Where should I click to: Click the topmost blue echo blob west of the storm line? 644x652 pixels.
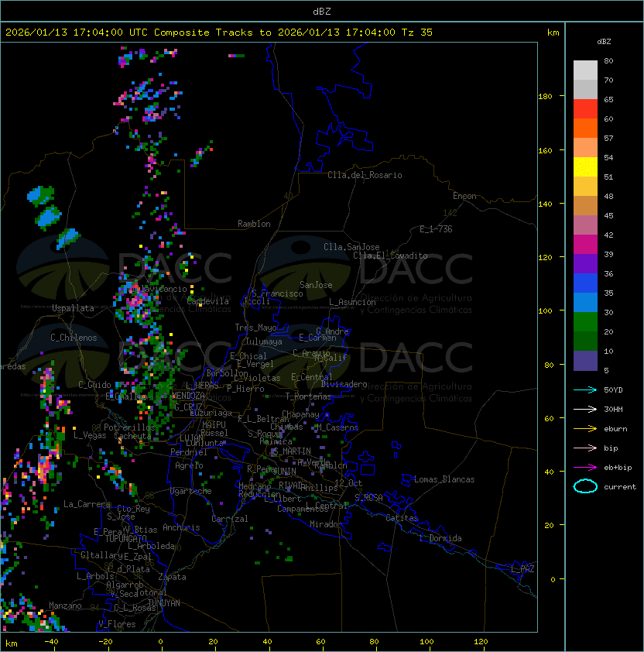[41, 195]
